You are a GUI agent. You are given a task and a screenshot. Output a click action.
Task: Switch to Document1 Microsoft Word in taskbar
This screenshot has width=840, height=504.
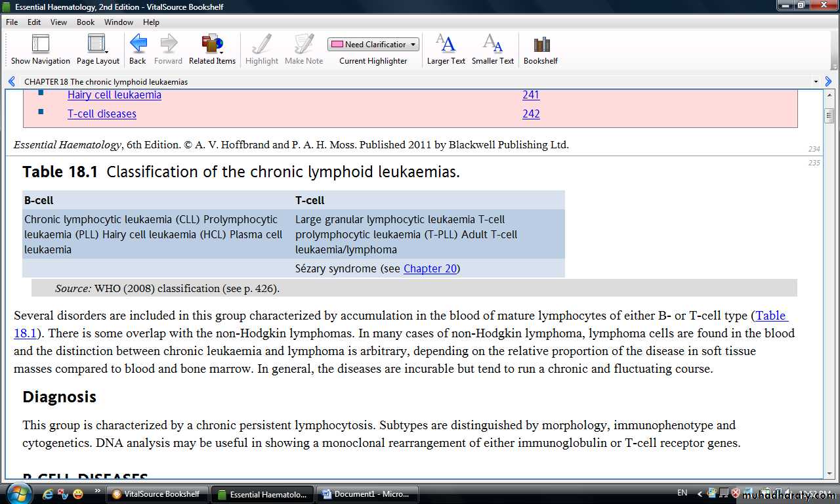pyautogui.click(x=365, y=494)
